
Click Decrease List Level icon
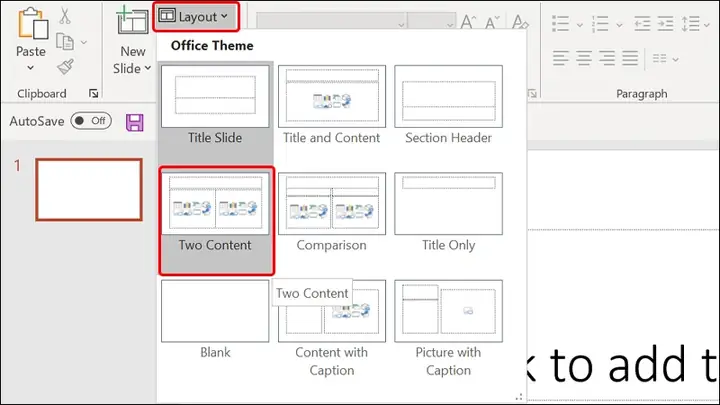point(642,24)
